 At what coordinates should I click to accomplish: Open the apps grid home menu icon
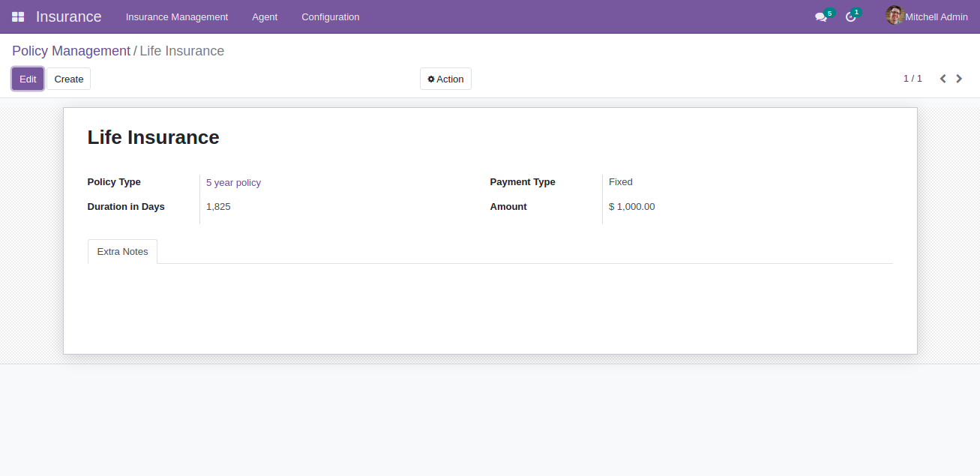18,16
